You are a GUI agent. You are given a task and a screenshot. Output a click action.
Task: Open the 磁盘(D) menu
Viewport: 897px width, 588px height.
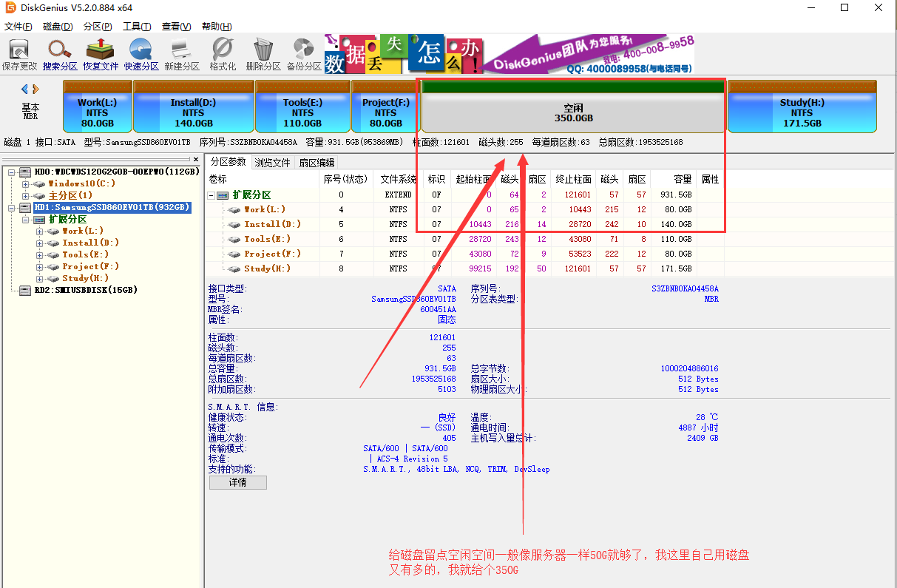pyautogui.click(x=58, y=27)
